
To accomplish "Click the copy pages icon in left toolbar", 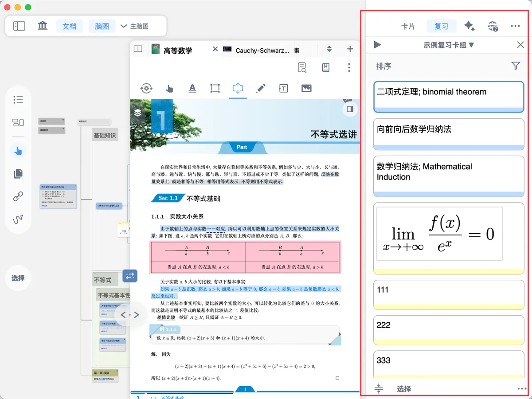I will pos(18,173).
